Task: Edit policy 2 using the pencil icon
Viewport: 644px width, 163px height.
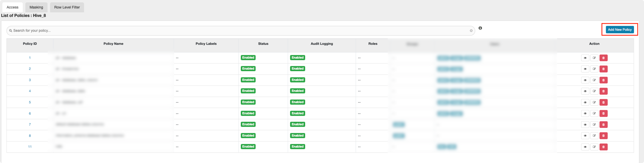Action: (594, 69)
